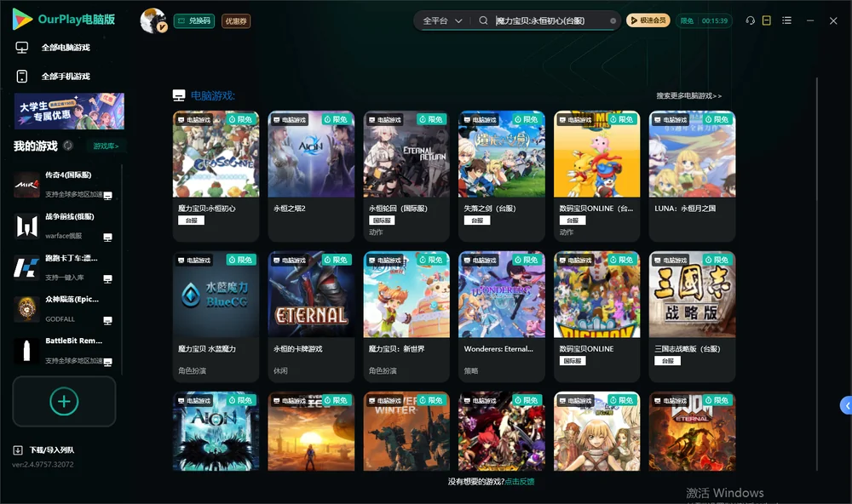Open the 魔力宝贝 水蓝魔力 game card
The image size is (852, 504).
pyautogui.click(x=216, y=317)
